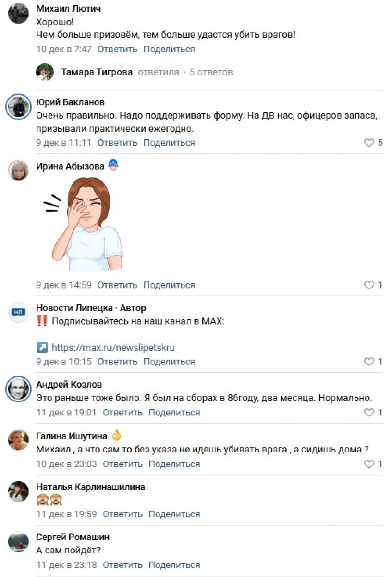Open Галина Ишутина's avatar

point(18,439)
